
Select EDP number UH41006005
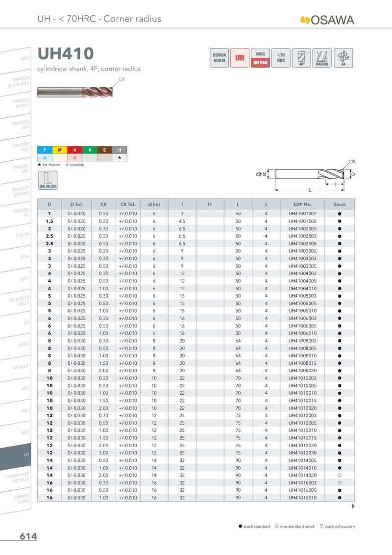point(302,326)
